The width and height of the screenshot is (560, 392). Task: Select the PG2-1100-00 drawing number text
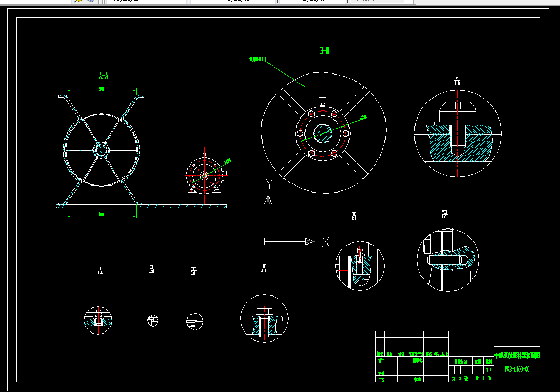click(517, 369)
